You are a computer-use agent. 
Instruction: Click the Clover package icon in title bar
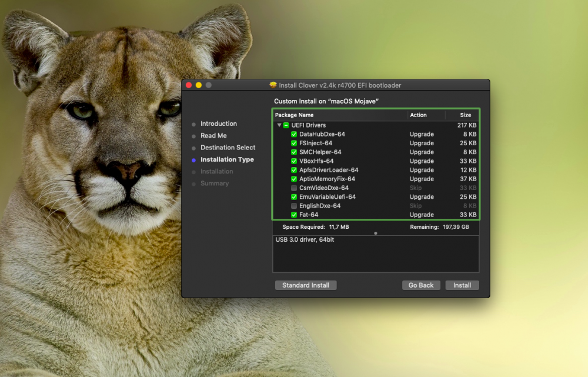pos(273,85)
